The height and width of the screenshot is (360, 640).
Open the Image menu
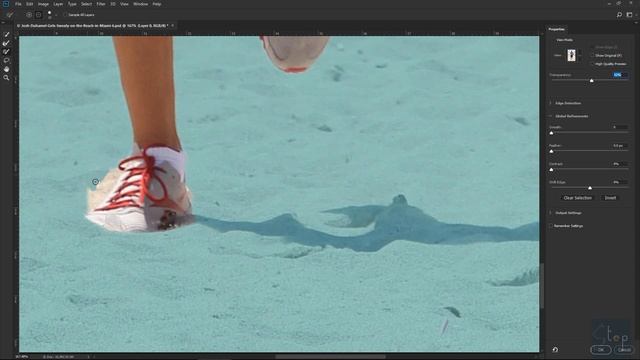click(43, 4)
